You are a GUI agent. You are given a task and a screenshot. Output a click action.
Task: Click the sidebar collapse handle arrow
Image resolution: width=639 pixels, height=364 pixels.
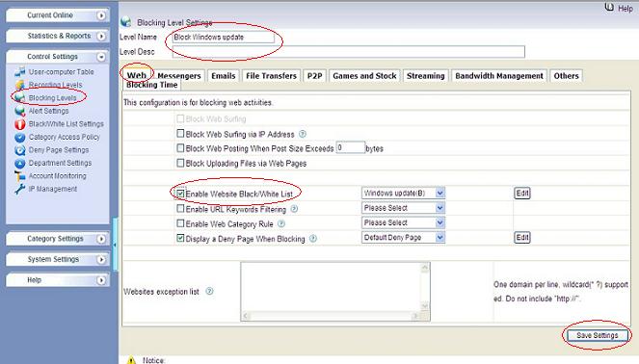(115, 245)
